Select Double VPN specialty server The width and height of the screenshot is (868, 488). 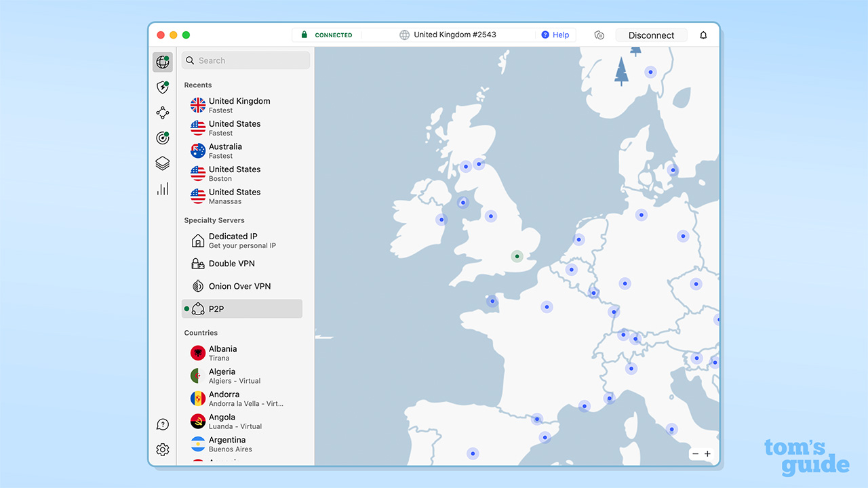click(231, 264)
